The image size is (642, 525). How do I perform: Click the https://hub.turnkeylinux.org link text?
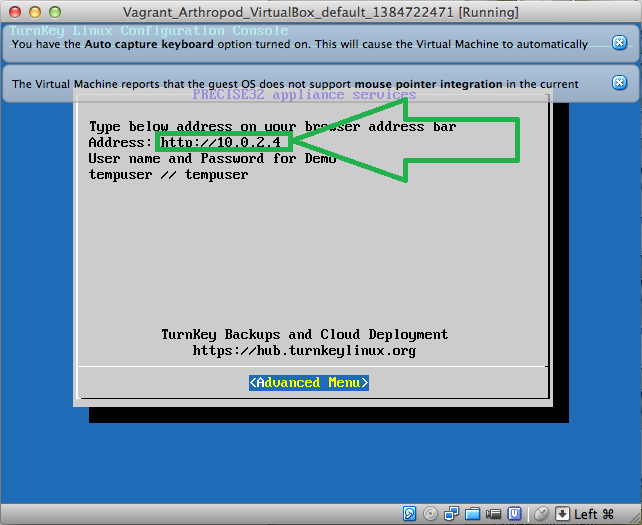[304, 351]
